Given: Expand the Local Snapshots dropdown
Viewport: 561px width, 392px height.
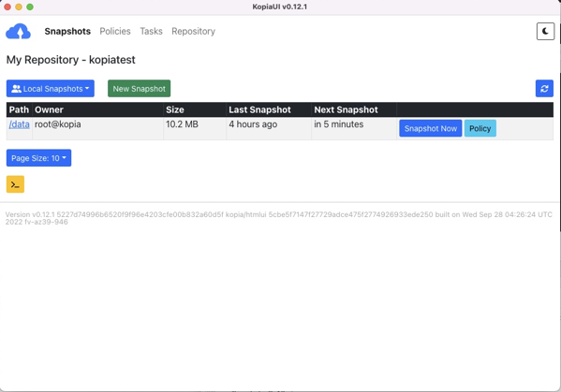Looking at the screenshot, I should (x=51, y=89).
